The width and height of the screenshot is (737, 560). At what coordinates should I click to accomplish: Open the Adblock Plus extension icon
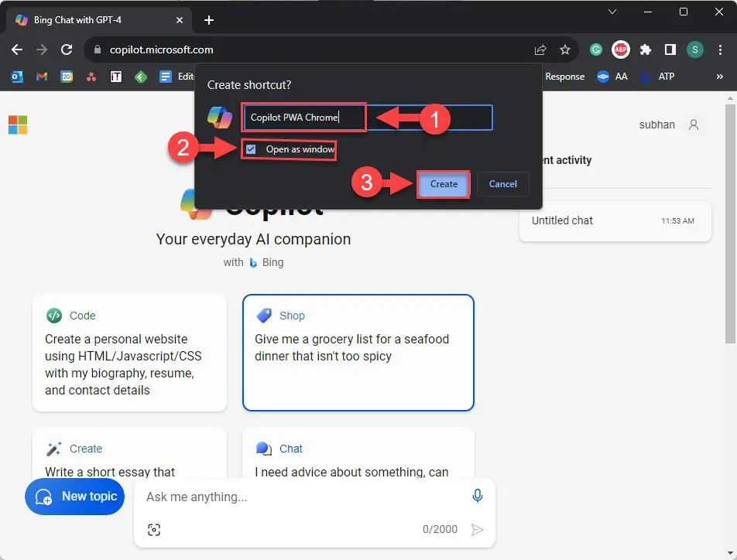tap(620, 50)
